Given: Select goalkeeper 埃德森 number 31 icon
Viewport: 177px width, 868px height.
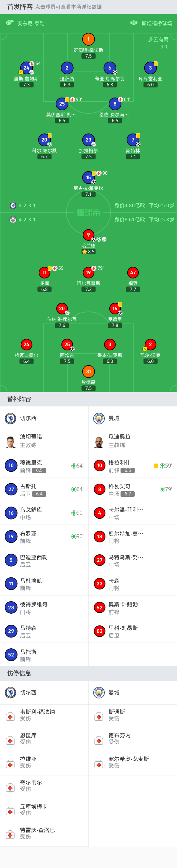Looking at the screenshot, I should coord(88,371).
